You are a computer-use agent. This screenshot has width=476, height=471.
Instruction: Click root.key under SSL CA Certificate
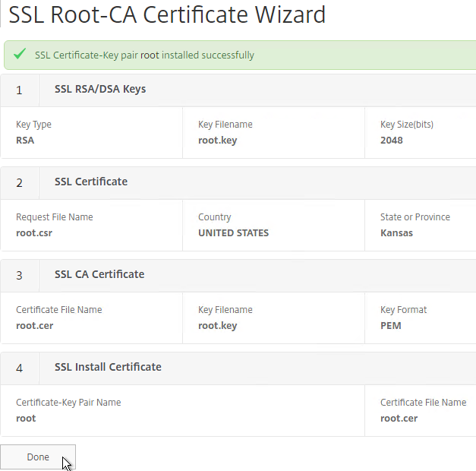tap(217, 326)
